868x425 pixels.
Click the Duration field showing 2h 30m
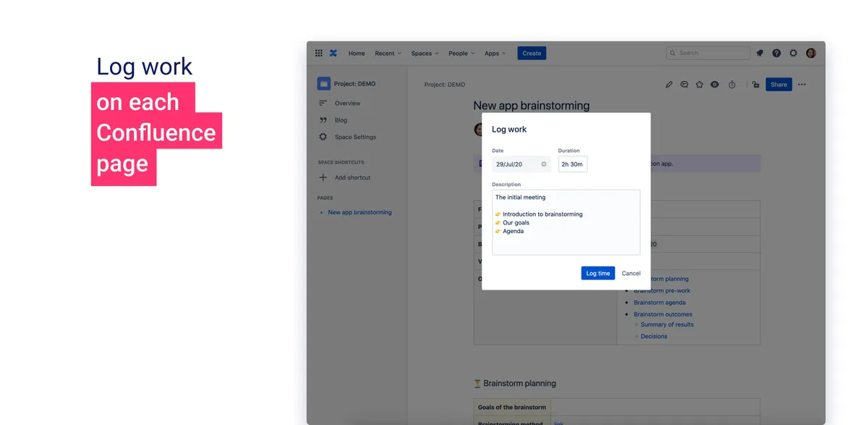573,164
